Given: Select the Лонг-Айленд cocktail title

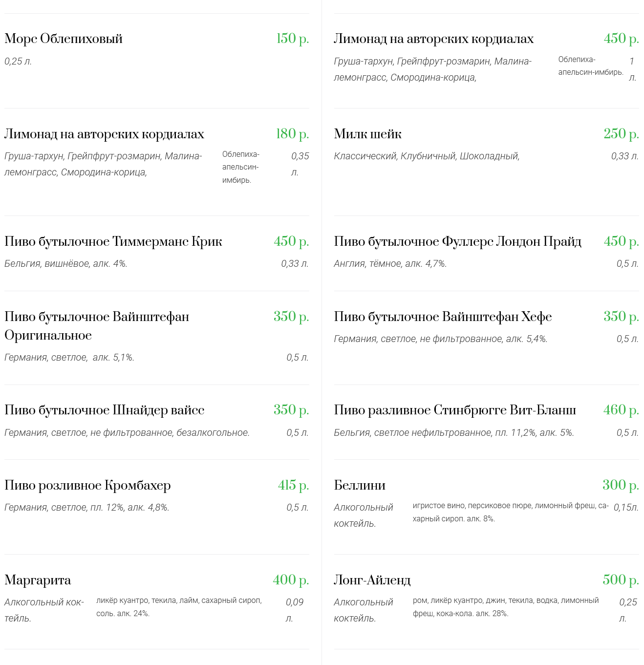Looking at the screenshot, I should point(372,580).
